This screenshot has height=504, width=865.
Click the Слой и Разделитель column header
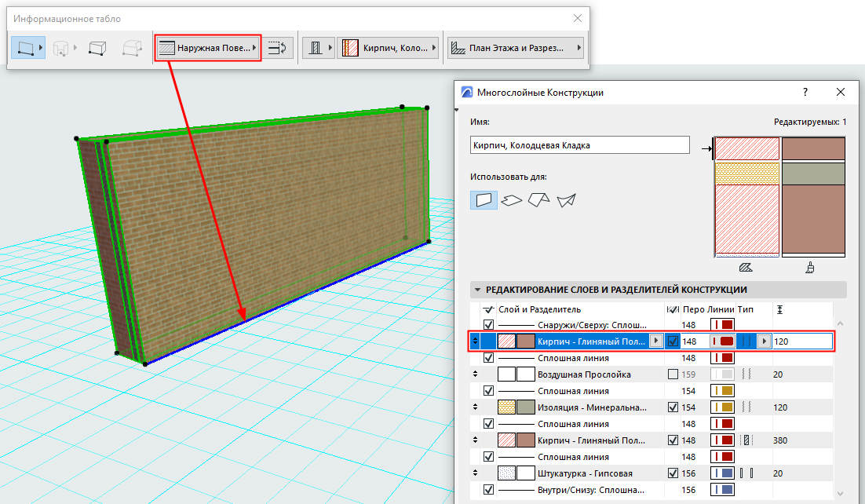(x=539, y=309)
